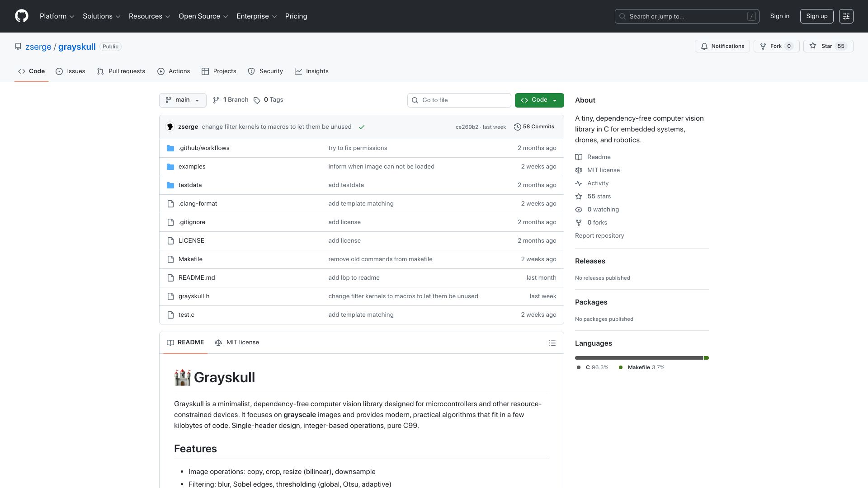
Task: Click the green check status icon
Action: (362, 127)
